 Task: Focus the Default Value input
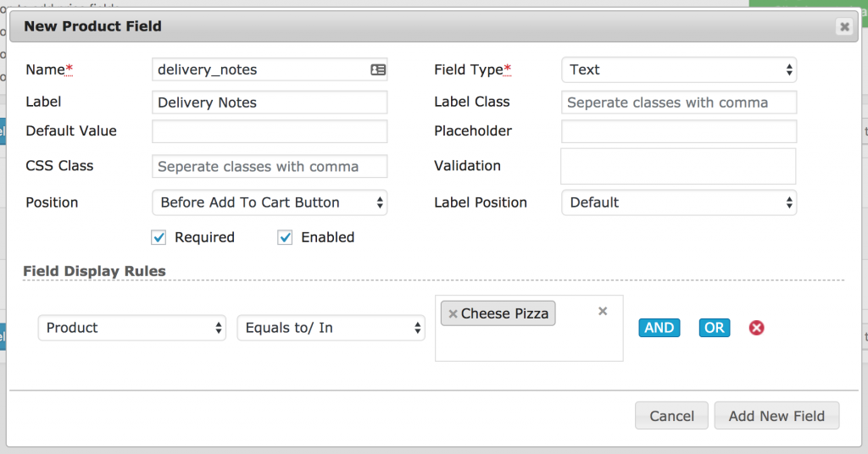[x=270, y=131]
